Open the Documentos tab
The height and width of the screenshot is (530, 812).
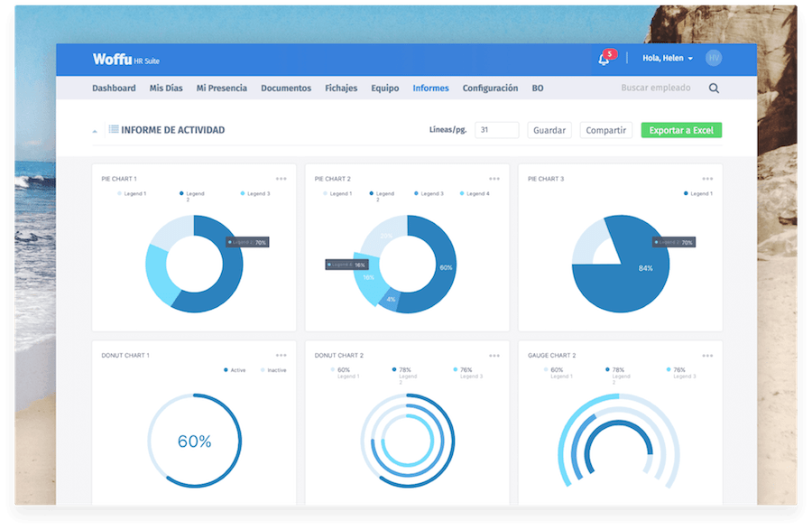[286, 88]
